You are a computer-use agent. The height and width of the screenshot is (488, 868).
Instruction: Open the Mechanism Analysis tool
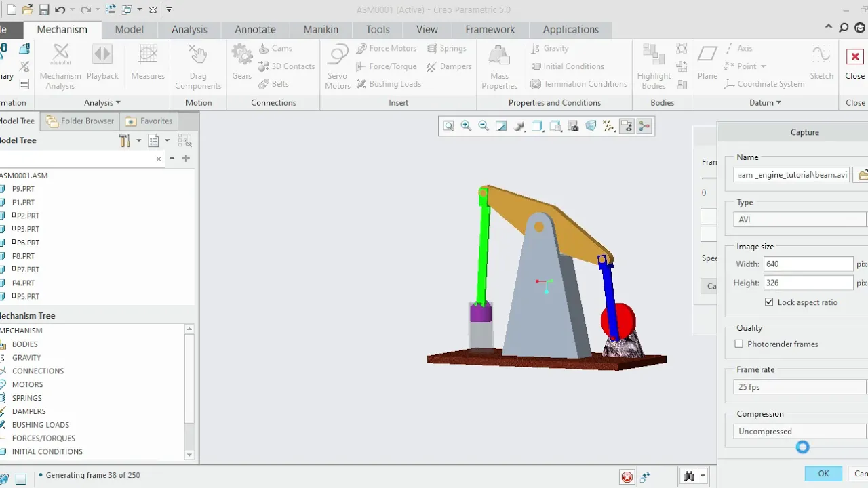[60, 66]
